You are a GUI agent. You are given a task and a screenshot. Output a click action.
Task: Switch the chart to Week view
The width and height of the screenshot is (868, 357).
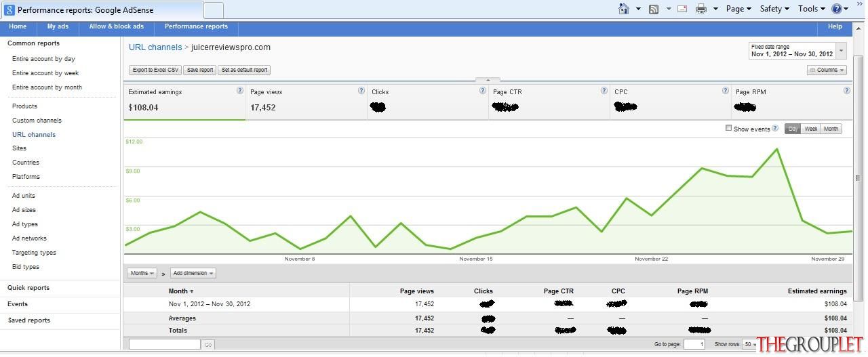(810, 129)
